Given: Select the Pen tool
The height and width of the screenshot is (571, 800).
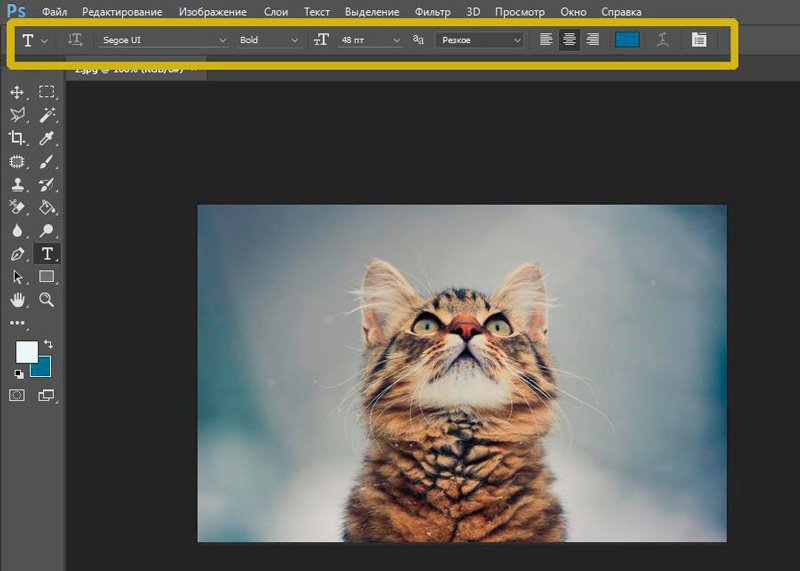Looking at the screenshot, I should tap(17, 253).
